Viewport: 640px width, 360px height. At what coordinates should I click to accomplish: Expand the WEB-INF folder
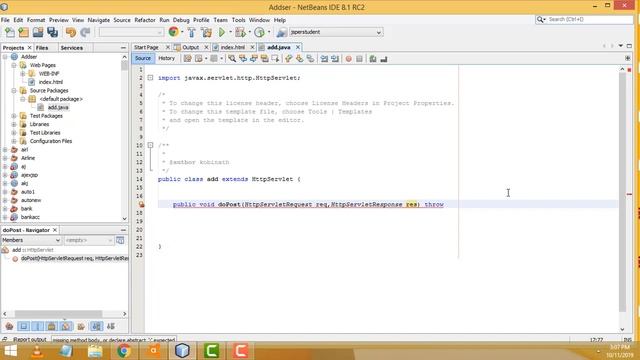point(23,73)
